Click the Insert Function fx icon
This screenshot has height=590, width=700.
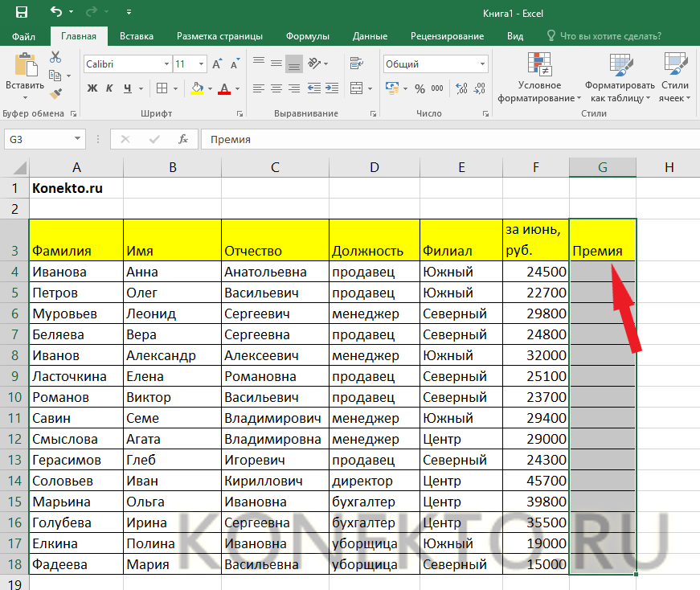(183, 139)
